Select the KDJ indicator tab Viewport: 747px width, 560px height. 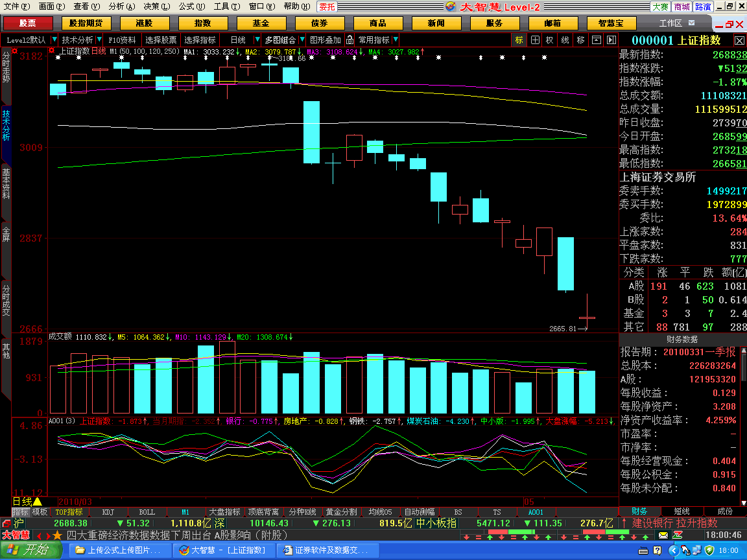108,512
